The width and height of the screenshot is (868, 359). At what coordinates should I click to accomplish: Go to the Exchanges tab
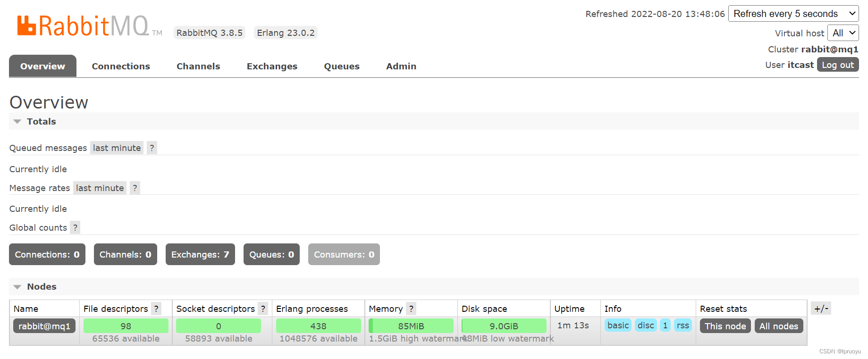(x=272, y=67)
